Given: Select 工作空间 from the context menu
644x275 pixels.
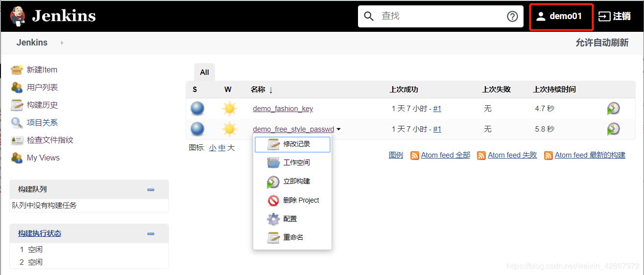Looking at the screenshot, I should [x=292, y=162].
